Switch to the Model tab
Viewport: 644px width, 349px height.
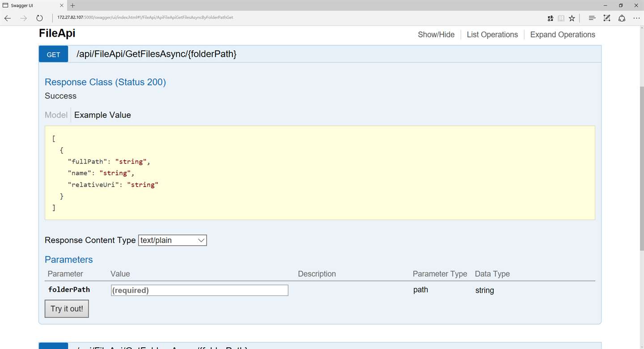coord(56,115)
